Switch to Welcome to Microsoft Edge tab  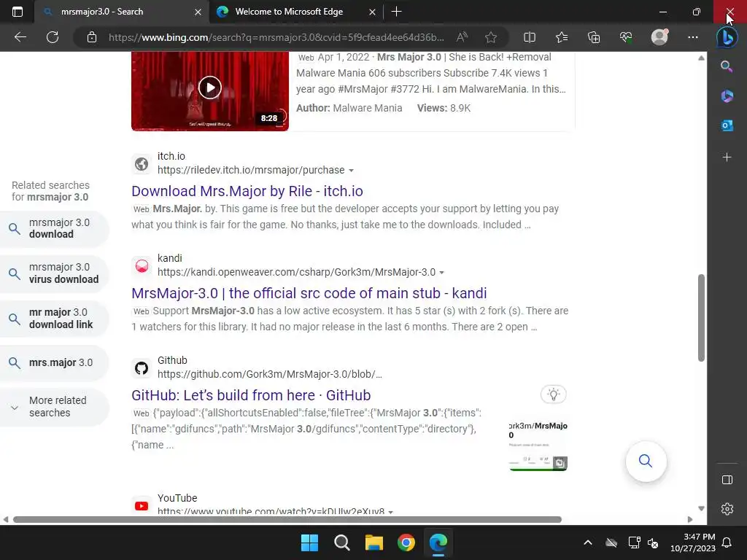pyautogui.click(x=295, y=12)
